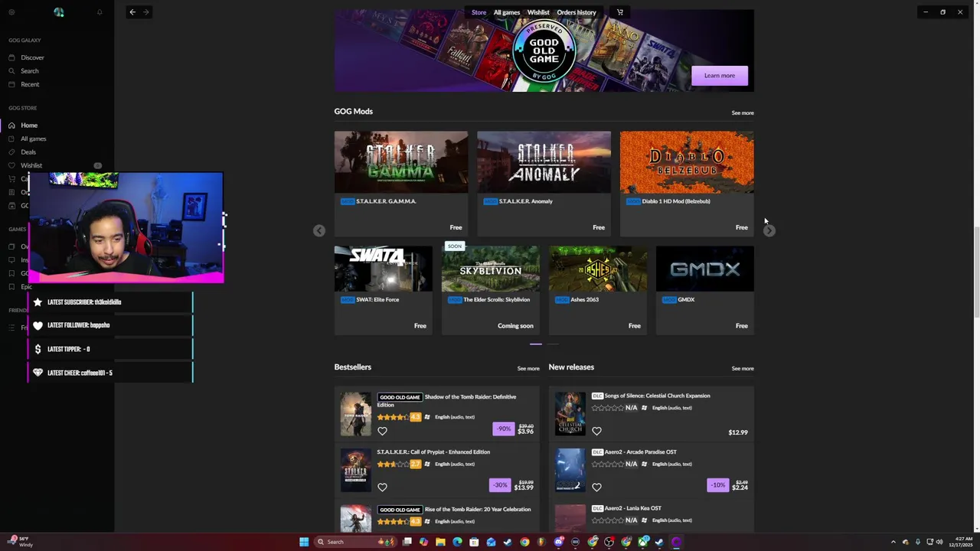Click the $12.99 price

(738, 432)
